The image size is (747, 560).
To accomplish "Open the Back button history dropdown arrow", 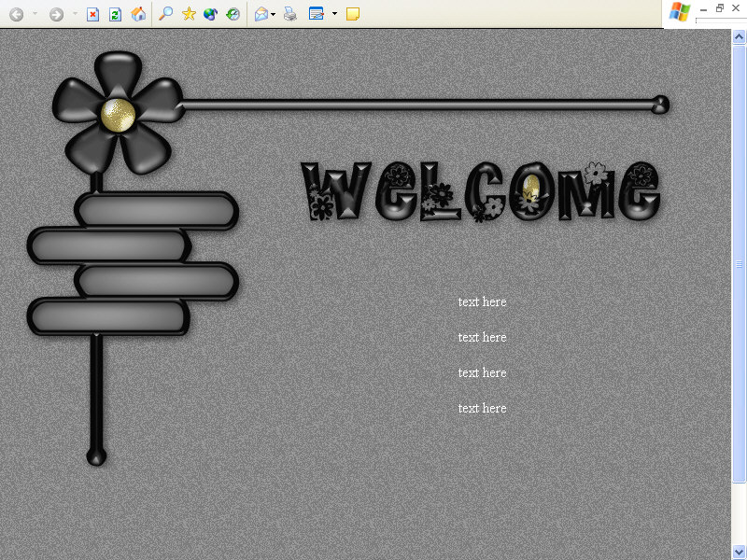I will (35, 14).
